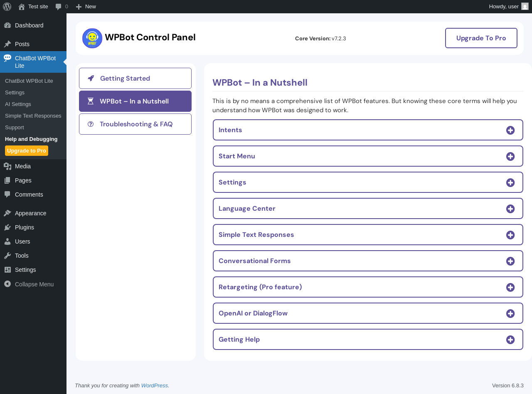Screen dimensions: 532x394
Task: Click the orange Upgrade to Pro sidebar badge
Action: 27,150
